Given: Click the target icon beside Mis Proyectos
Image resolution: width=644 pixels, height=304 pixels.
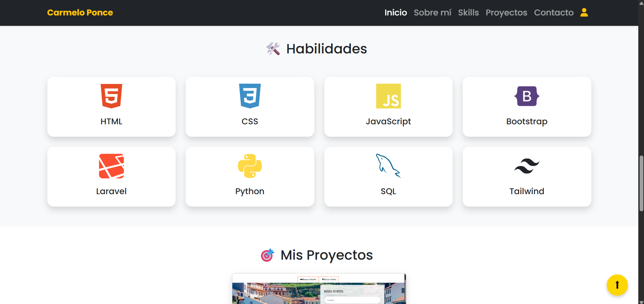Looking at the screenshot, I should (x=268, y=255).
